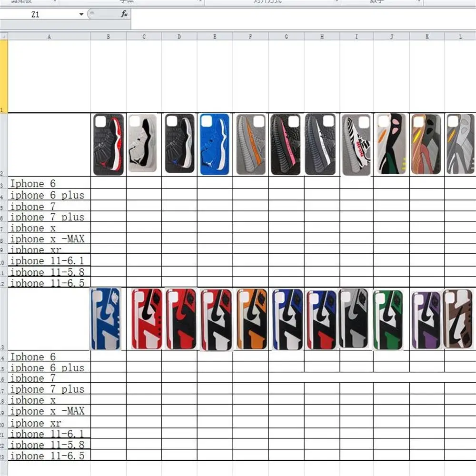476x476 pixels.
Task: Click the grey Yeezy case with orange stripe
Action: tap(251, 145)
